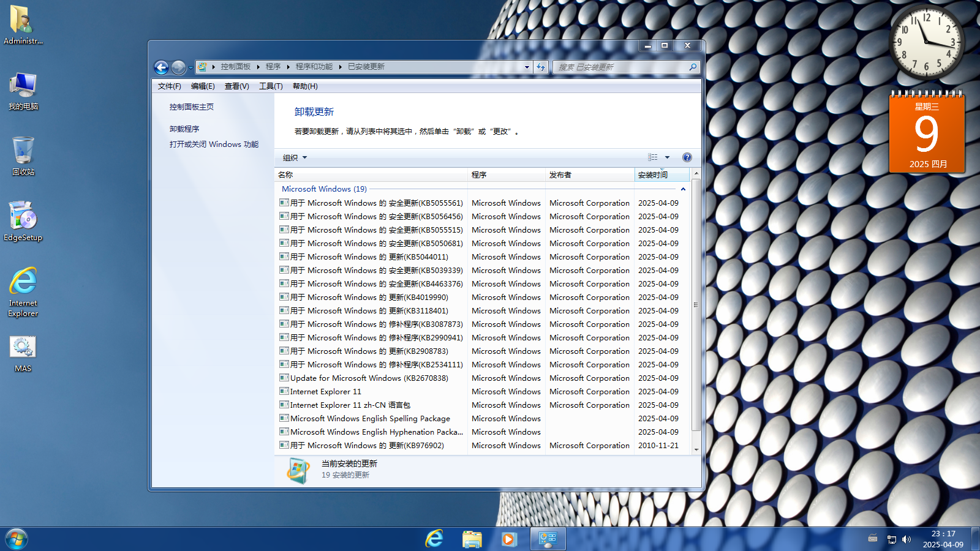Open the MAS desktop icon
Viewport: 980px width, 551px height.
pyautogui.click(x=23, y=354)
